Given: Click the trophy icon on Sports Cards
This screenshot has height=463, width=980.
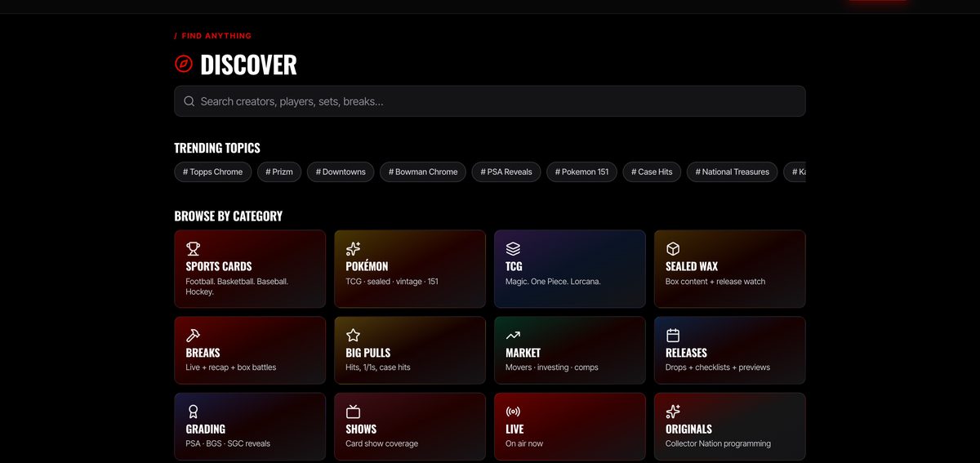Looking at the screenshot, I should click(193, 248).
